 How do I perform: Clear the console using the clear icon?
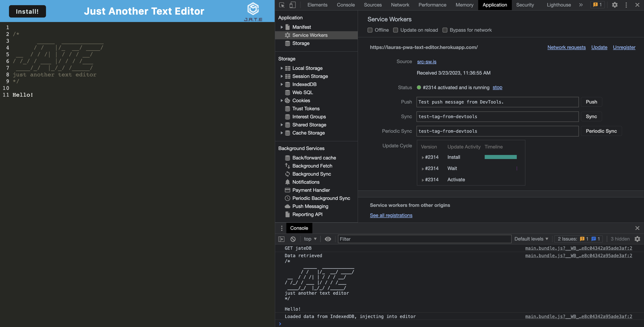[x=293, y=239]
